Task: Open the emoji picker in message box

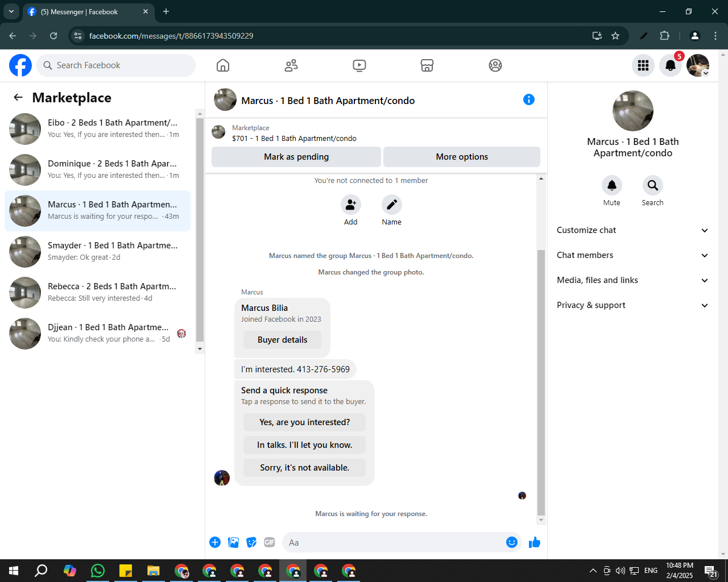Action: [x=512, y=542]
